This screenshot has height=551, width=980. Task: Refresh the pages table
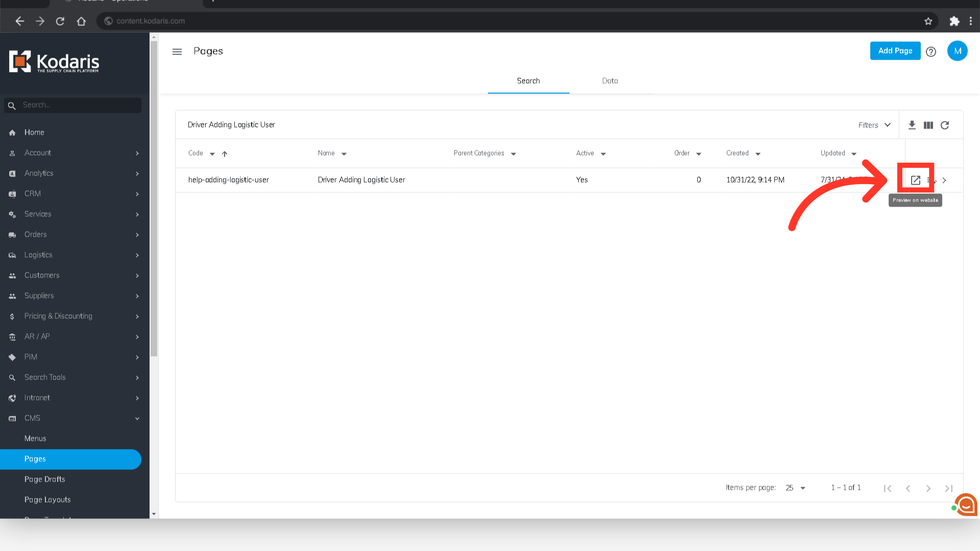point(945,125)
